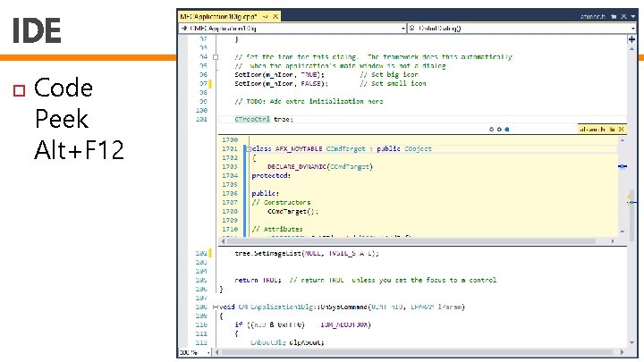Click the '// Attributes' comment on line 1710
This screenshot has width=644, height=362.
(277, 229)
